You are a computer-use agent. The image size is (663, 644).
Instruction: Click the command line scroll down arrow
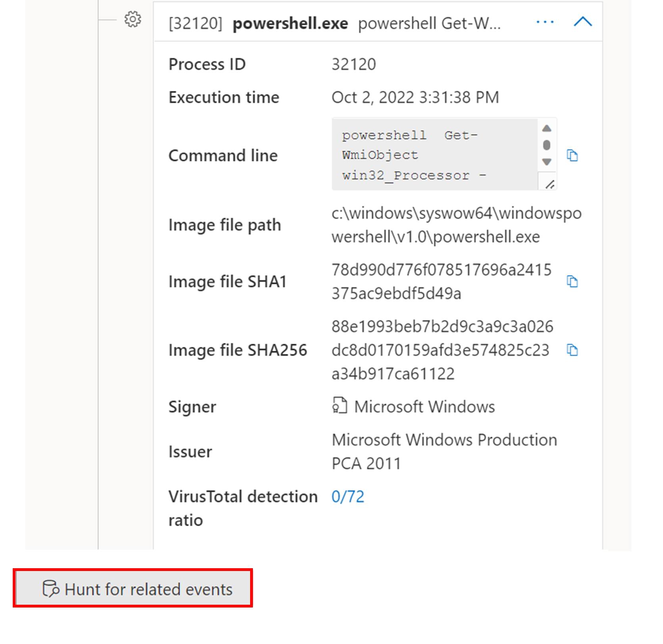click(x=547, y=162)
